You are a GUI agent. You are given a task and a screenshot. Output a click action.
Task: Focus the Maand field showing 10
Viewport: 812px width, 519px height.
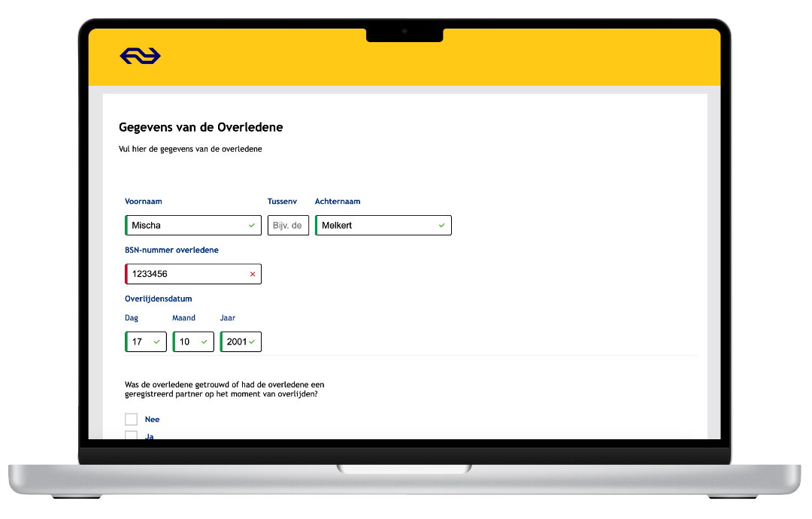(x=193, y=341)
